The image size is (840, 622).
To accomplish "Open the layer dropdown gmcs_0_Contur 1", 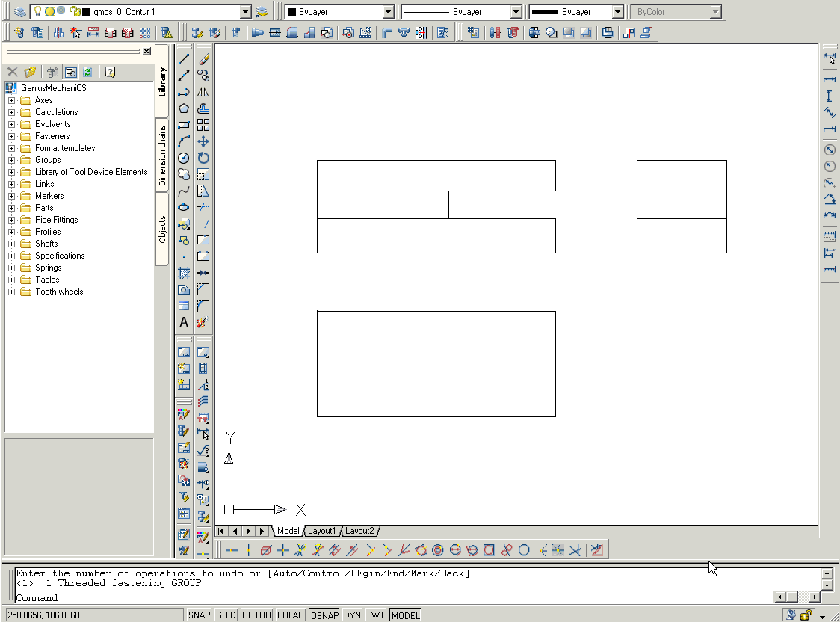I will pos(246,12).
